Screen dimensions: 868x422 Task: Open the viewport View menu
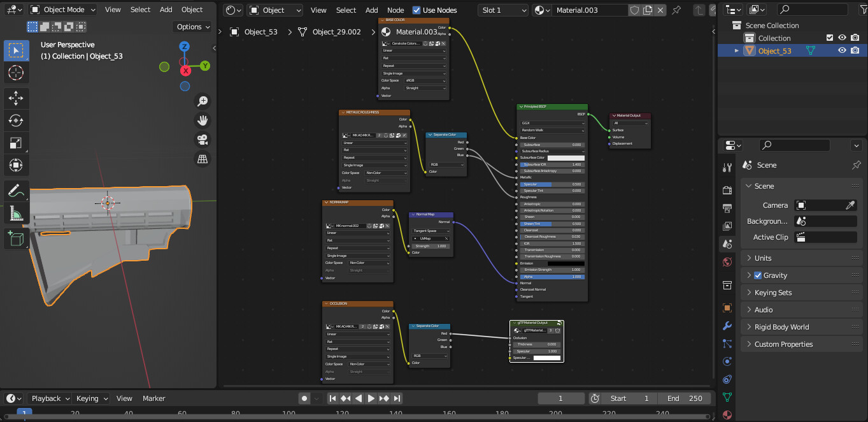113,10
